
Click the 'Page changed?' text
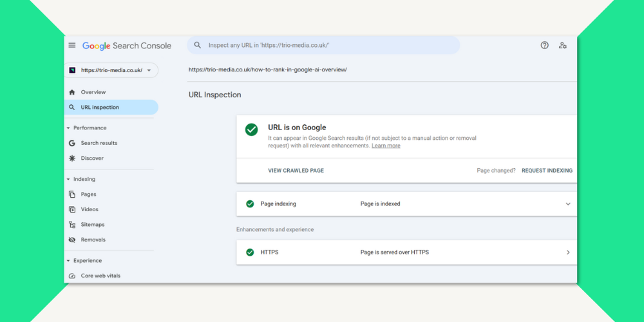tap(496, 171)
